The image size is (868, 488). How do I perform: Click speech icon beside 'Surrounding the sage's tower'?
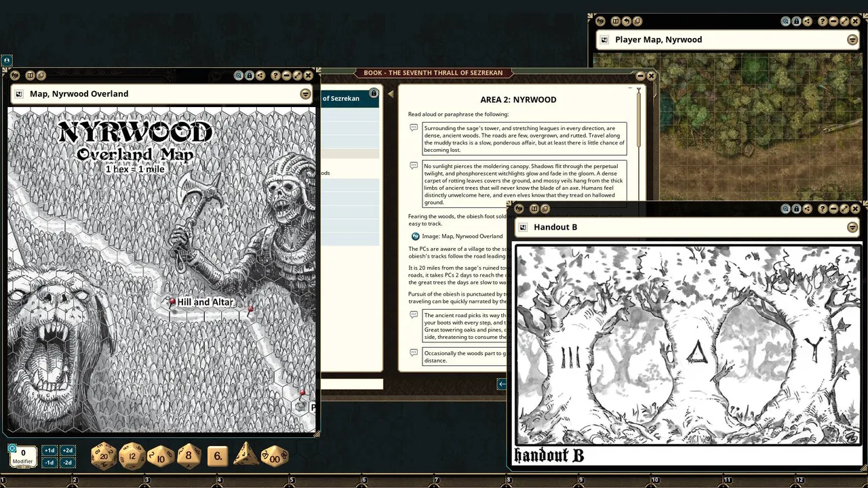coord(414,127)
